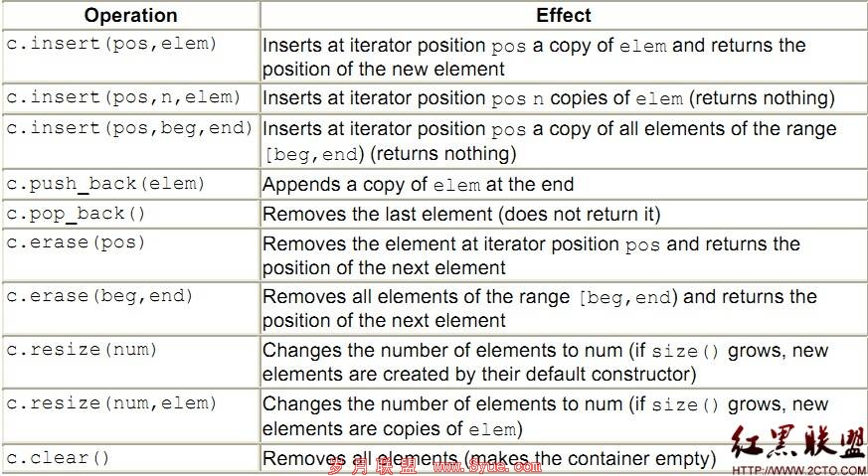This screenshot has width=868, height=476.
Task: Click the c.push_back(elem) operation
Action: tap(130, 184)
